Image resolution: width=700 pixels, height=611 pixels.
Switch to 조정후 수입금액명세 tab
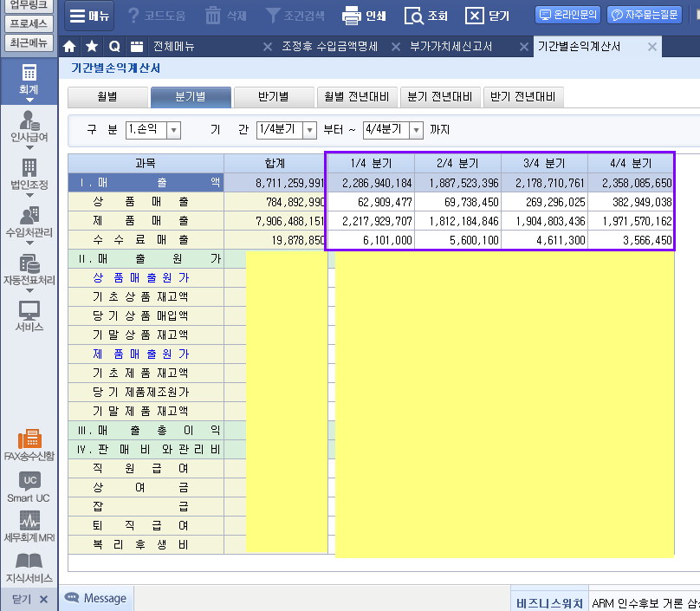[x=330, y=47]
